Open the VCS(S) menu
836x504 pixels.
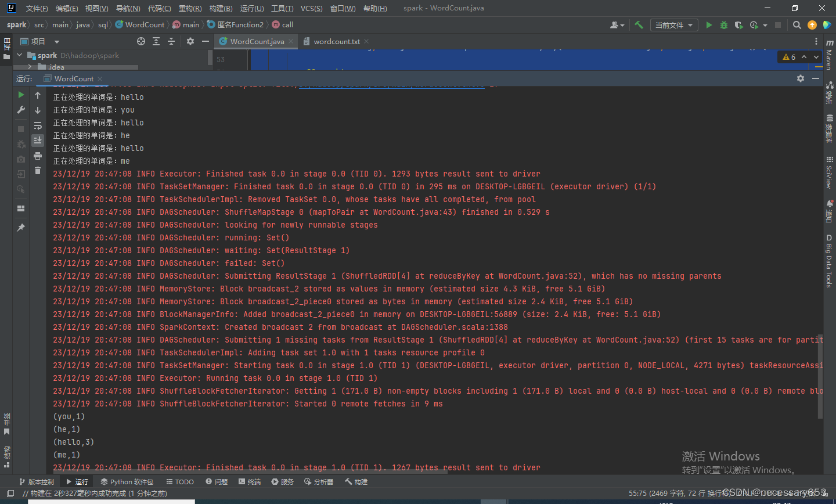312,8
